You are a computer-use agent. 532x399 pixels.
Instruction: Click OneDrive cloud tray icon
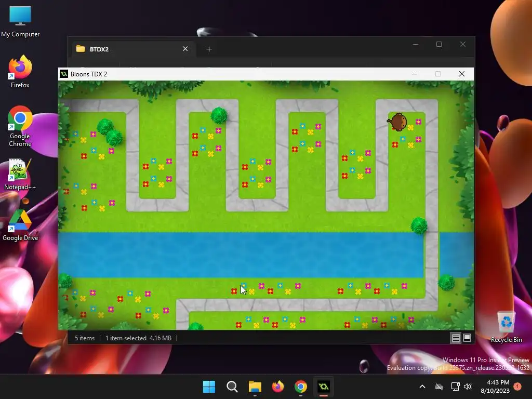[x=439, y=387]
